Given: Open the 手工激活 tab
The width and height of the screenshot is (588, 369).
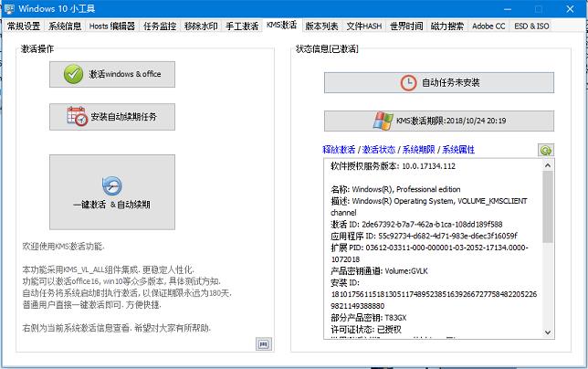Looking at the screenshot, I should click(x=242, y=26).
